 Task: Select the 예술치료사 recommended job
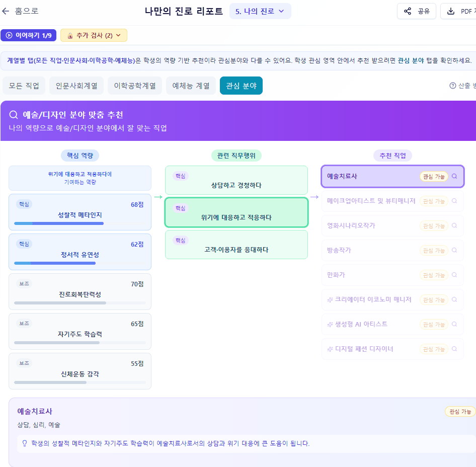click(x=392, y=177)
